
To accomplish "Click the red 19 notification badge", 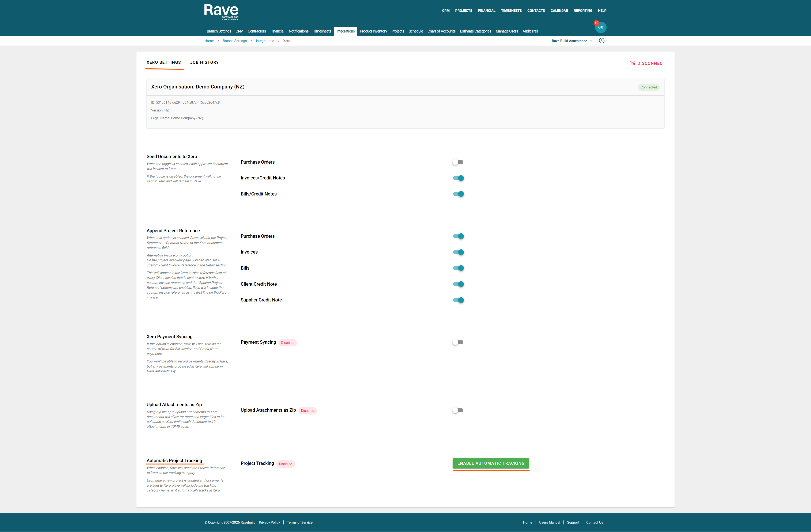I will click(x=596, y=23).
